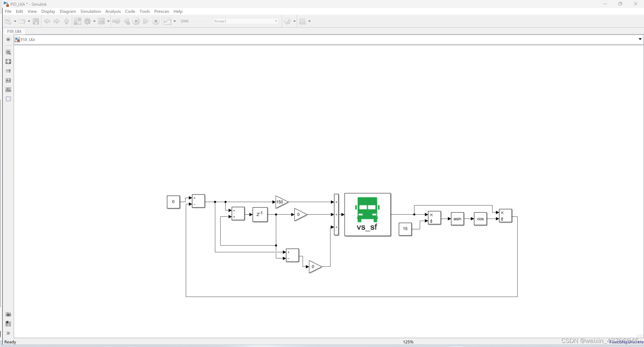This screenshot has height=347, width=644.
Task: Expand the breadcrumb bar dropdown arrow
Action: pyautogui.click(x=640, y=39)
